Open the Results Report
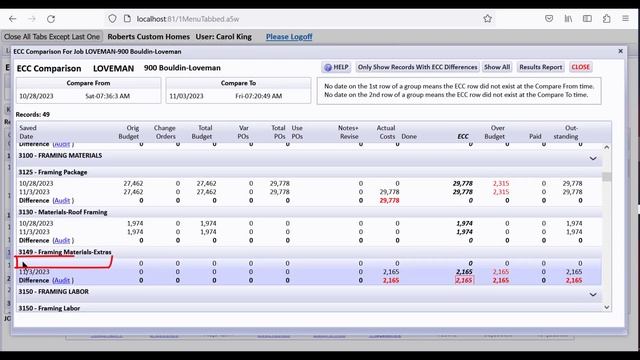640x360 pixels. (x=541, y=67)
